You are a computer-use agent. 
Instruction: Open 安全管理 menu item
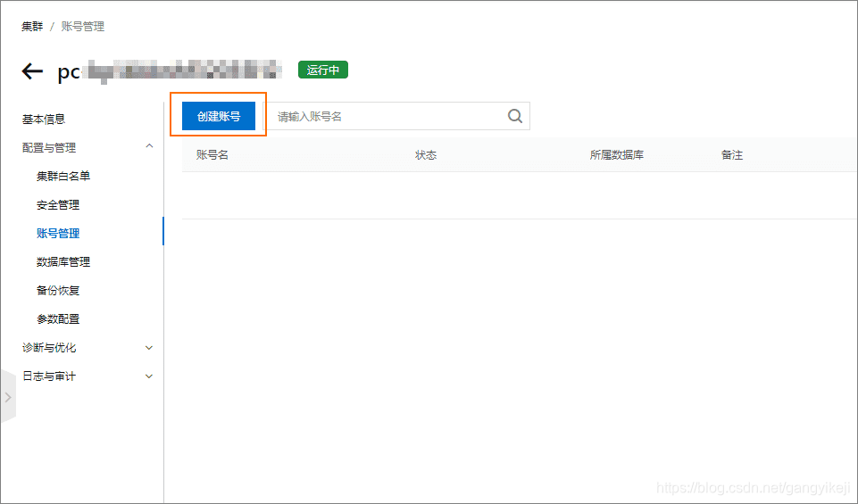pyautogui.click(x=58, y=204)
